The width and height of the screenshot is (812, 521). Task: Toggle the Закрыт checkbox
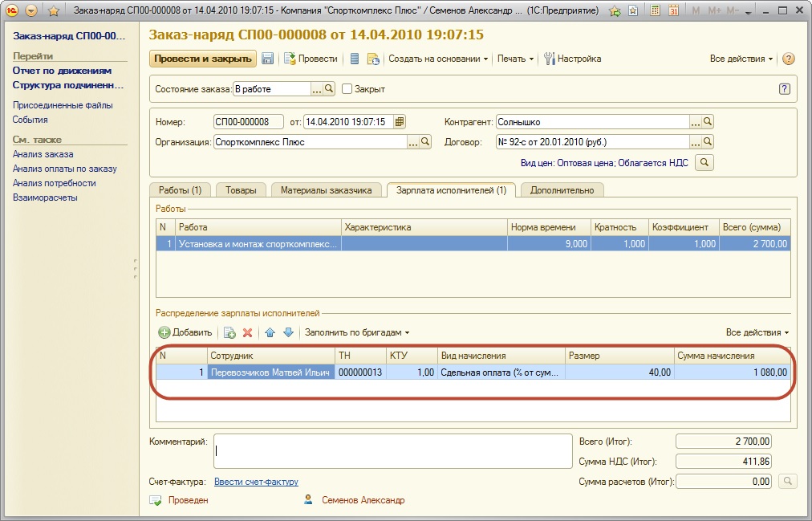pyautogui.click(x=347, y=89)
